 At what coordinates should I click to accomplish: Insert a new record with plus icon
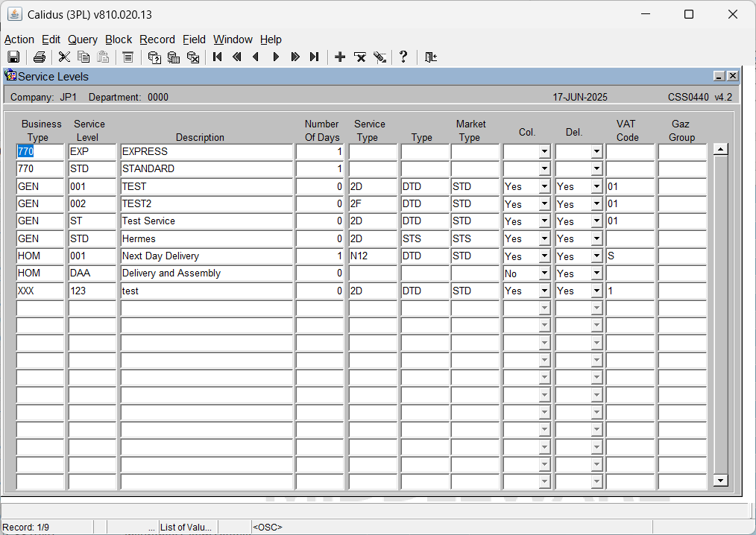pyautogui.click(x=340, y=57)
